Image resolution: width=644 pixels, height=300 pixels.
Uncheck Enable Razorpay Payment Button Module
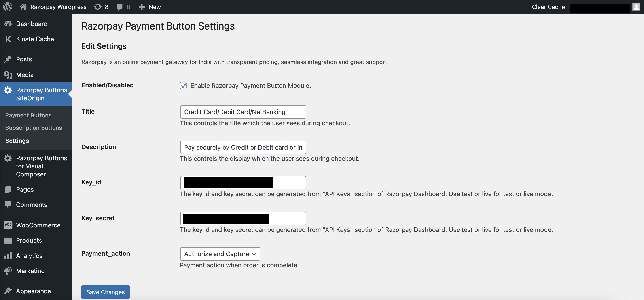point(183,86)
